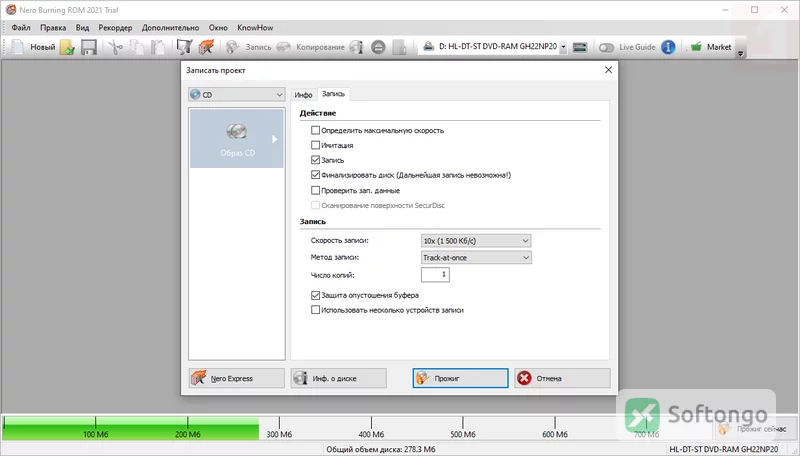Click the 400 Мб capacity scale label
The height and width of the screenshot is (456, 800).
371,435
